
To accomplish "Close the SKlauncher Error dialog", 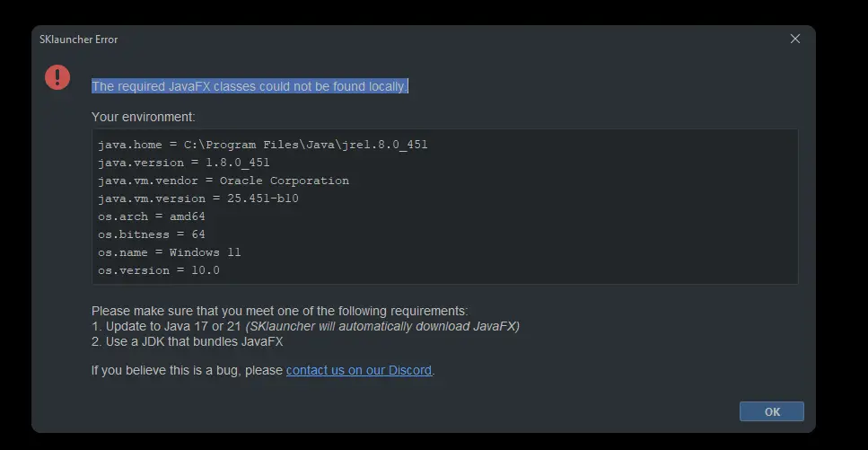I will click(x=795, y=39).
